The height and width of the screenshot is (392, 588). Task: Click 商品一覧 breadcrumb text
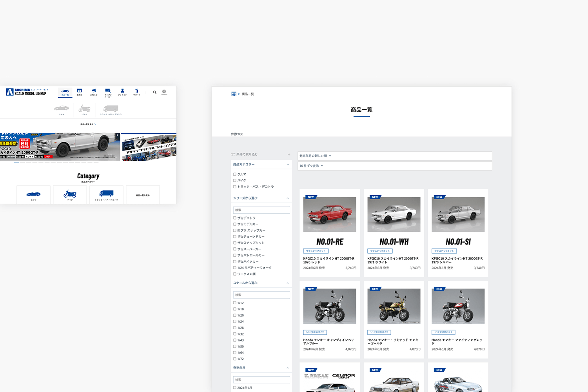[248, 94]
